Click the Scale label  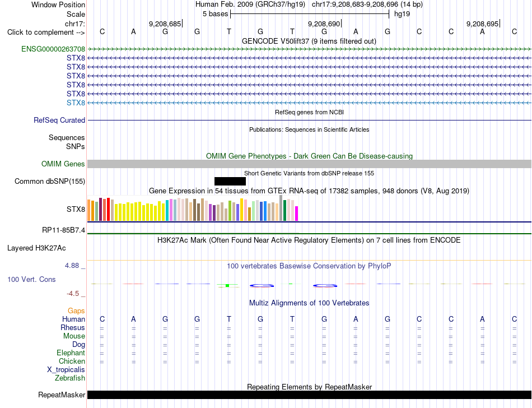coord(76,14)
